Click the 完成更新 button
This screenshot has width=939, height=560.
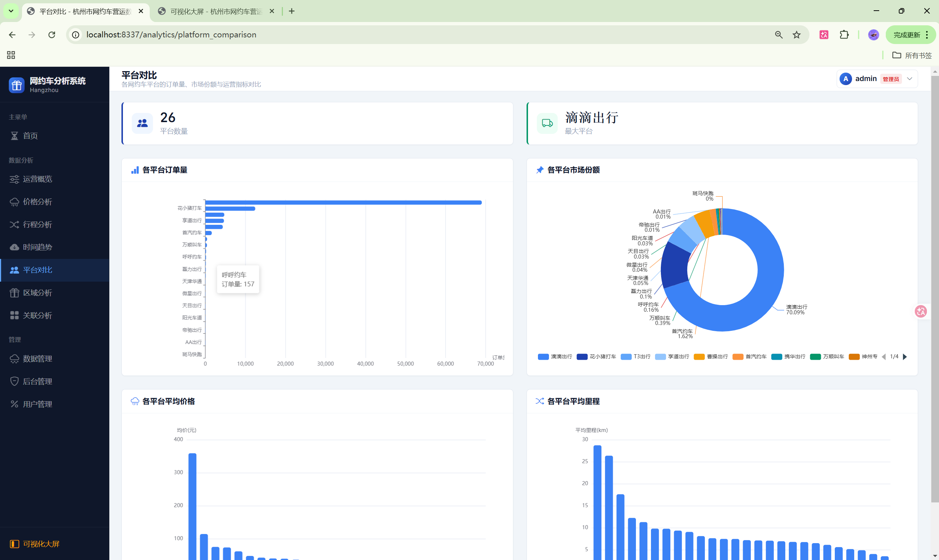click(x=907, y=35)
